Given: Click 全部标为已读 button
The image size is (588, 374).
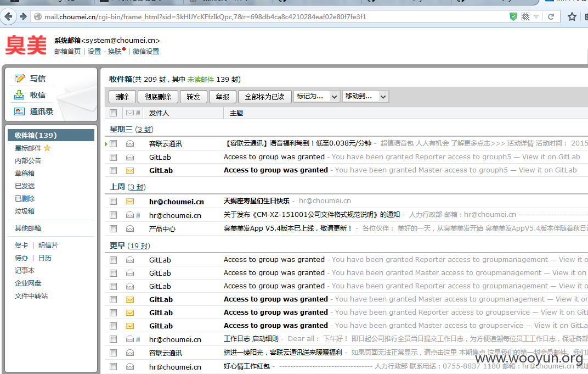Looking at the screenshot, I should click(264, 97).
